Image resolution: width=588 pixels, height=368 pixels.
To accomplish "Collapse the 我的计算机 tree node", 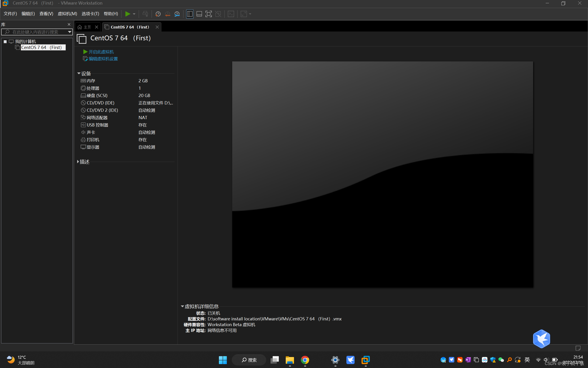I will 5,42.
